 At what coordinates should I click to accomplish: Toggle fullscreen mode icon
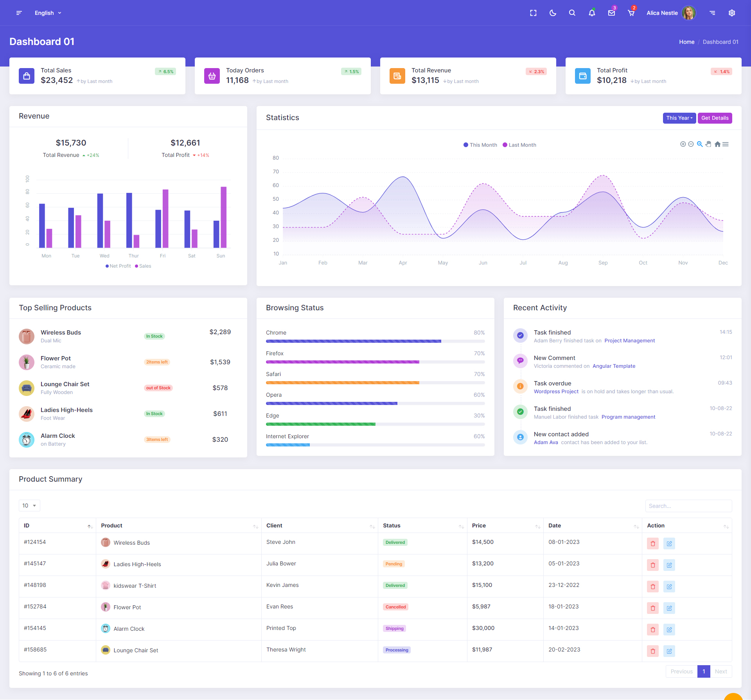click(533, 13)
